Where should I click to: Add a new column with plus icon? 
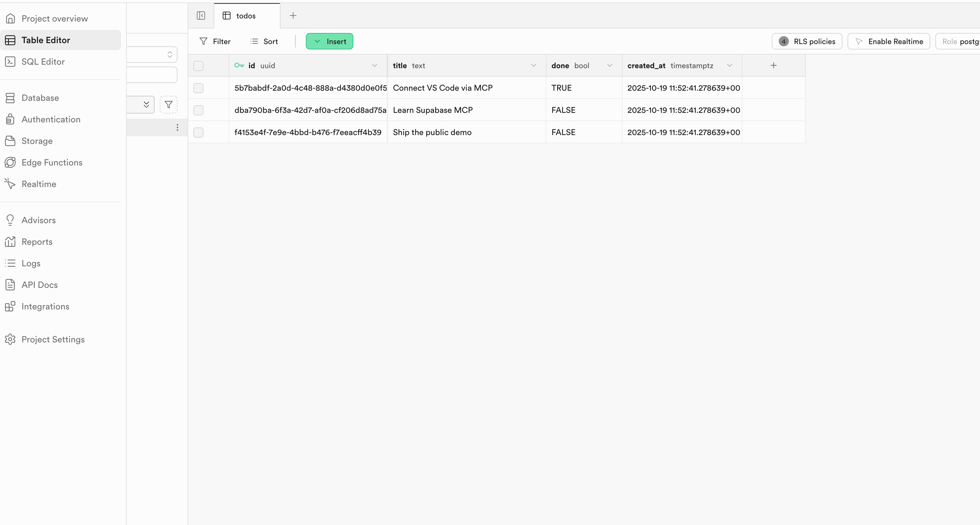[773, 65]
